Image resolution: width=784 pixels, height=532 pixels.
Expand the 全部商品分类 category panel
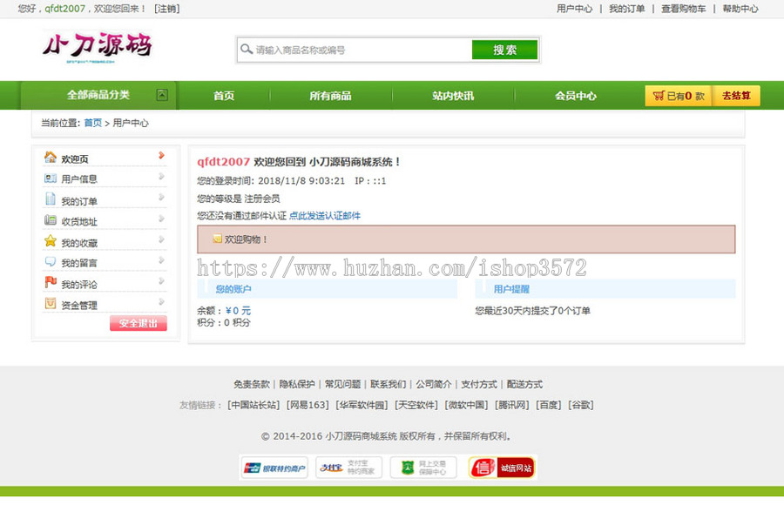point(101,96)
